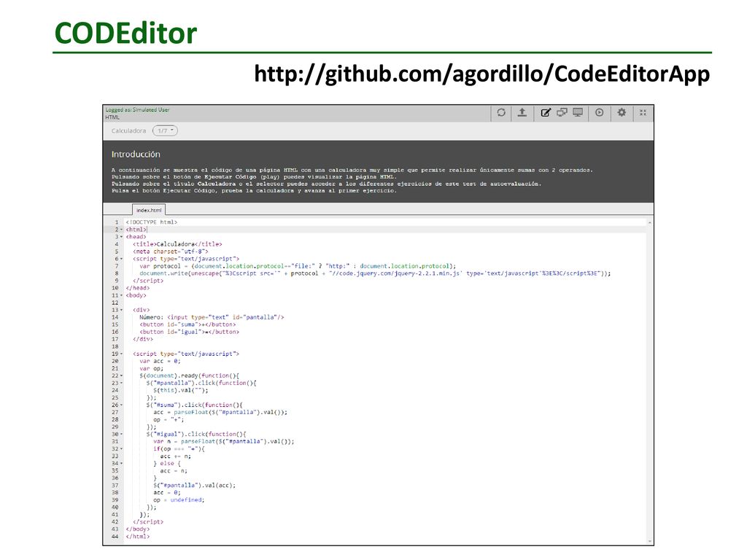Image resolution: width=747 pixels, height=560 pixels.
Task: Click the '$("#pantalla").val(acc);' code line
Action: coord(194,485)
